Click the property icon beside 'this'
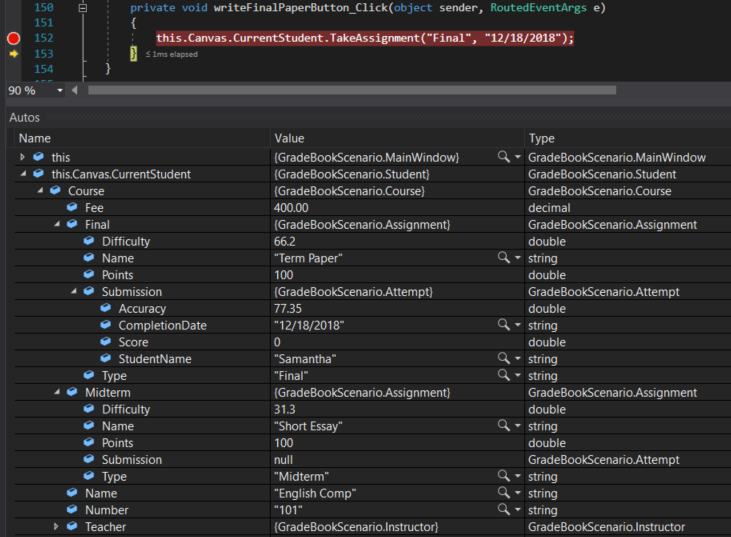The width and height of the screenshot is (731, 537). click(39, 157)
